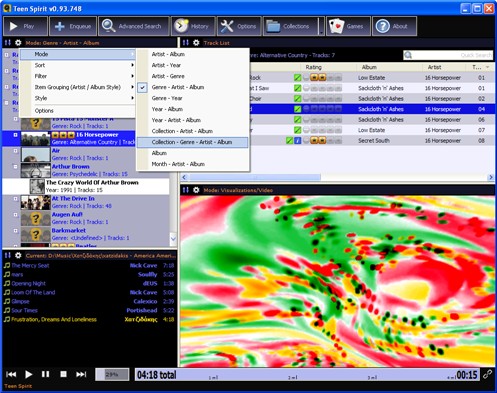The width and height of the screenshot is (497, 393).
Task: Open Options wrench tools button
Action: point(239,26)
